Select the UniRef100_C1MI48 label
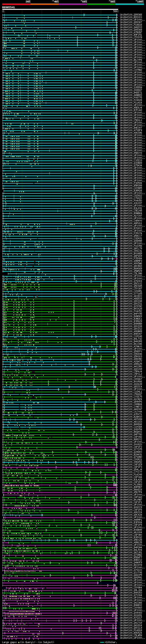The height and width of the screenshot is (644, 146). (x=131, y=336)
